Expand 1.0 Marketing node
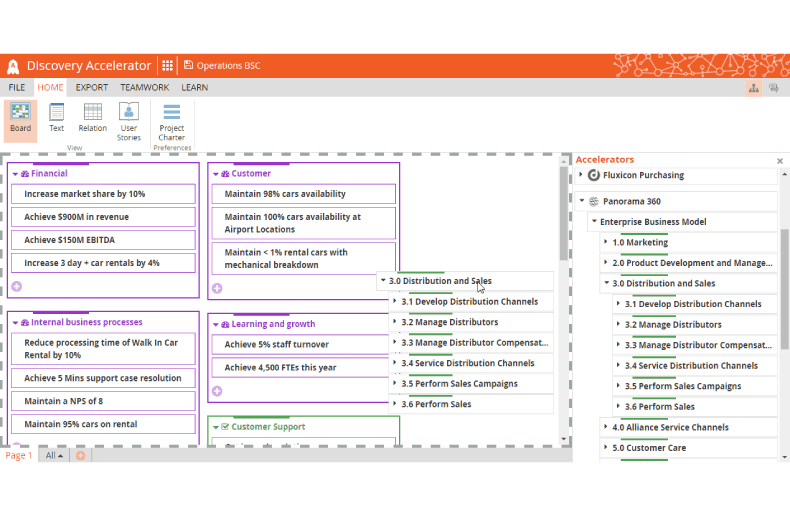790x515 pixels. tap(606, 242)
